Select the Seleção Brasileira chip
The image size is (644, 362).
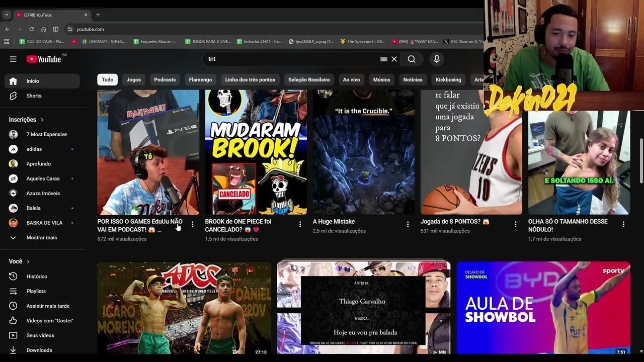pos(309,79)
